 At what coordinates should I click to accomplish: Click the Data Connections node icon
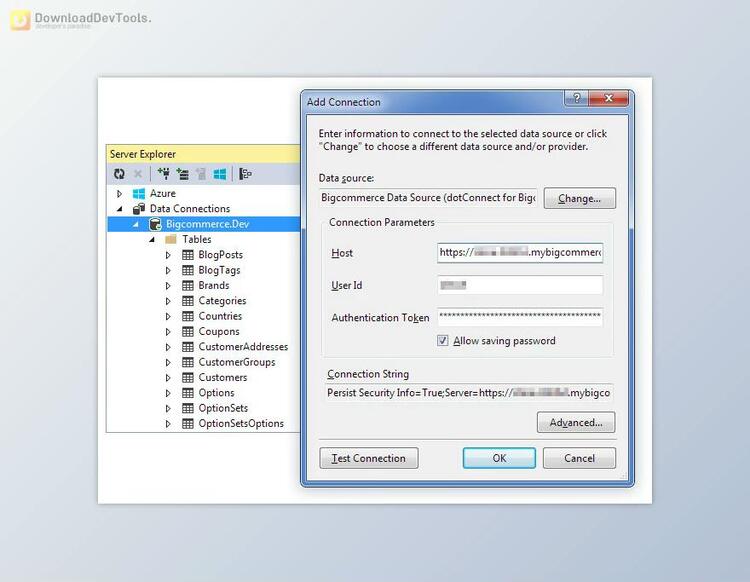(139, 209)
